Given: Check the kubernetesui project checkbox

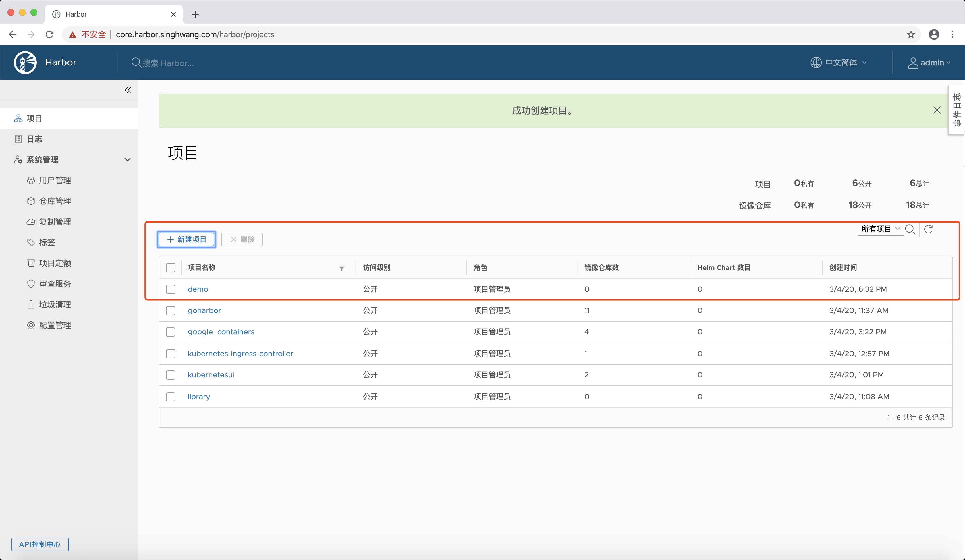Looking at the screenshot, I should click(170, 374).
